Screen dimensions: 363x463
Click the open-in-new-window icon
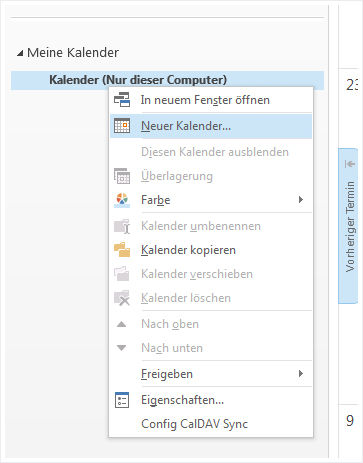coord(122,100)
